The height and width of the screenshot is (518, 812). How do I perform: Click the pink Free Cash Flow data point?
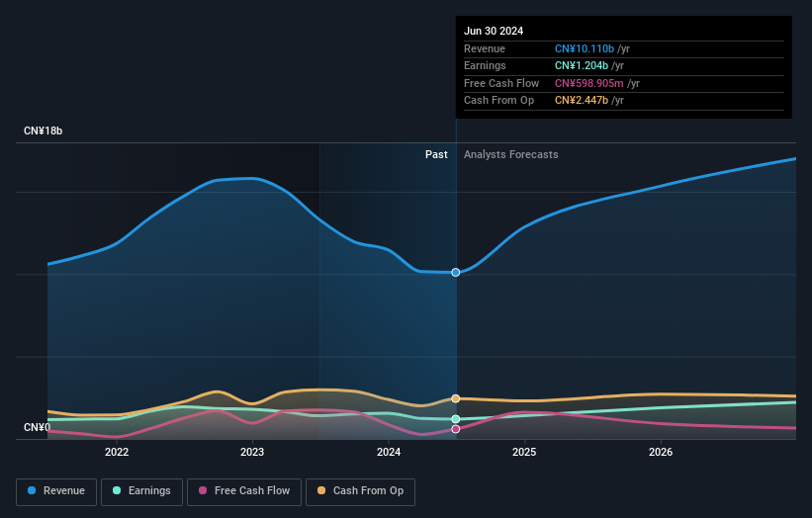click(456, 429)
